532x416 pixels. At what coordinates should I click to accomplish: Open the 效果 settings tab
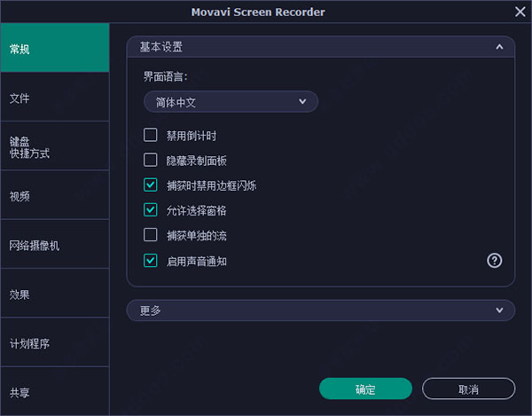click(54, 294)
